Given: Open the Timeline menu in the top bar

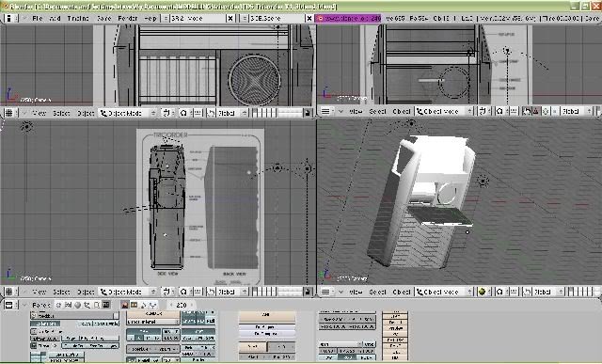Looking at the screenshot, I should coord(78,18).
